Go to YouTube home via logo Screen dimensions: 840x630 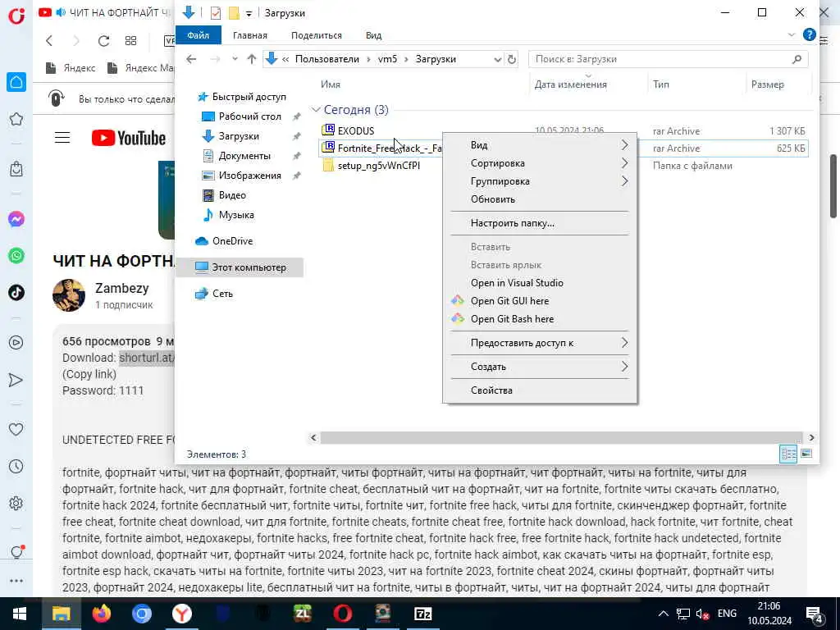(129, 138)
